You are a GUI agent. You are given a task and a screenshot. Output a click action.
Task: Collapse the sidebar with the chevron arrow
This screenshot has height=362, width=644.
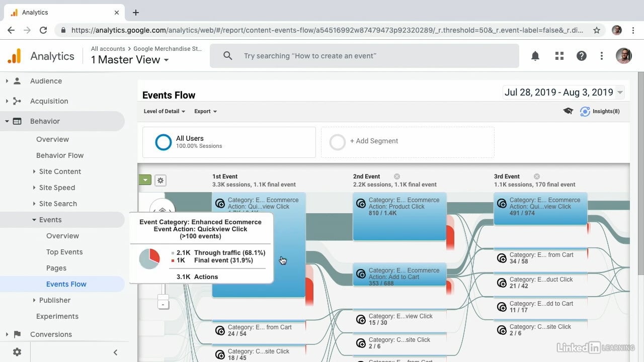coord(115,352)
